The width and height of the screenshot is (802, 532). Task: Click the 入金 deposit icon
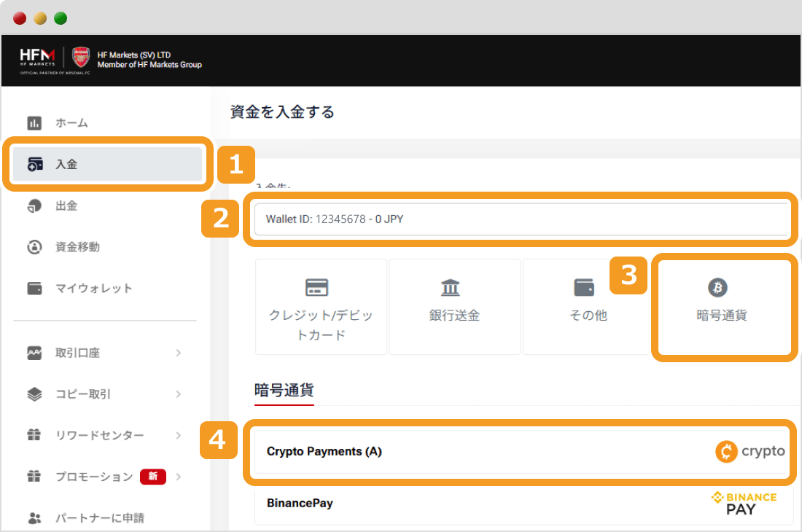click(34, 164)
